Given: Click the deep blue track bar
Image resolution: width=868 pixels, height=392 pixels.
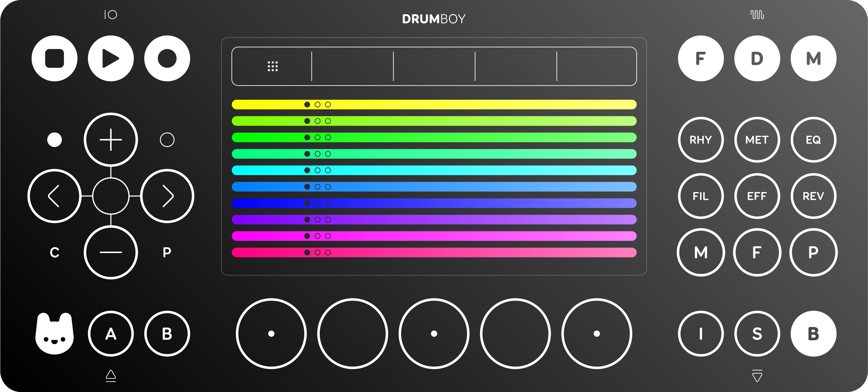Looking at the screenshot, I should tap(434, 203).
